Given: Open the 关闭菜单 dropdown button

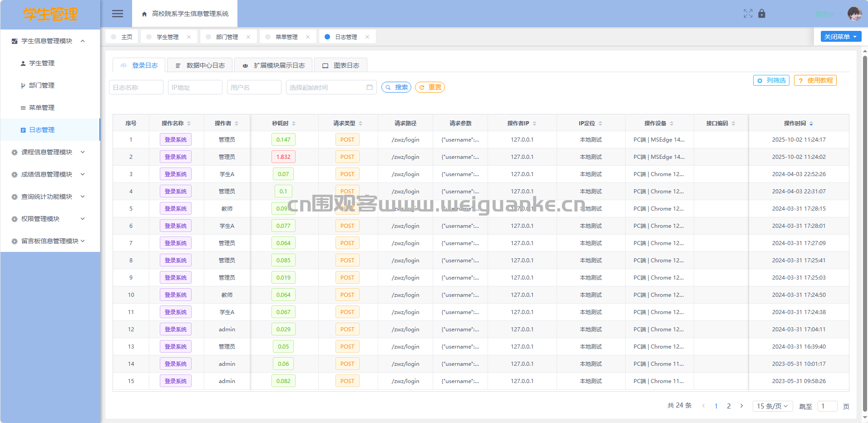Looking at the screenshot, I should (840, 37).
